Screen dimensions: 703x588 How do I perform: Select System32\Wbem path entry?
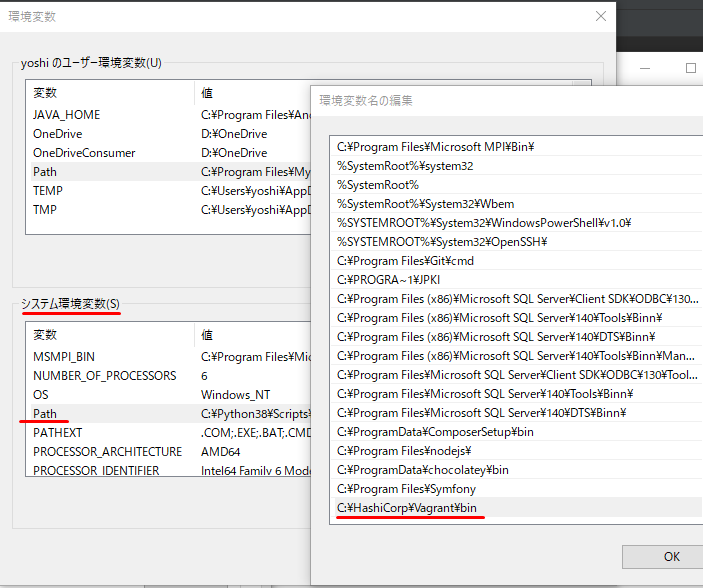click(x=518, y=204)
